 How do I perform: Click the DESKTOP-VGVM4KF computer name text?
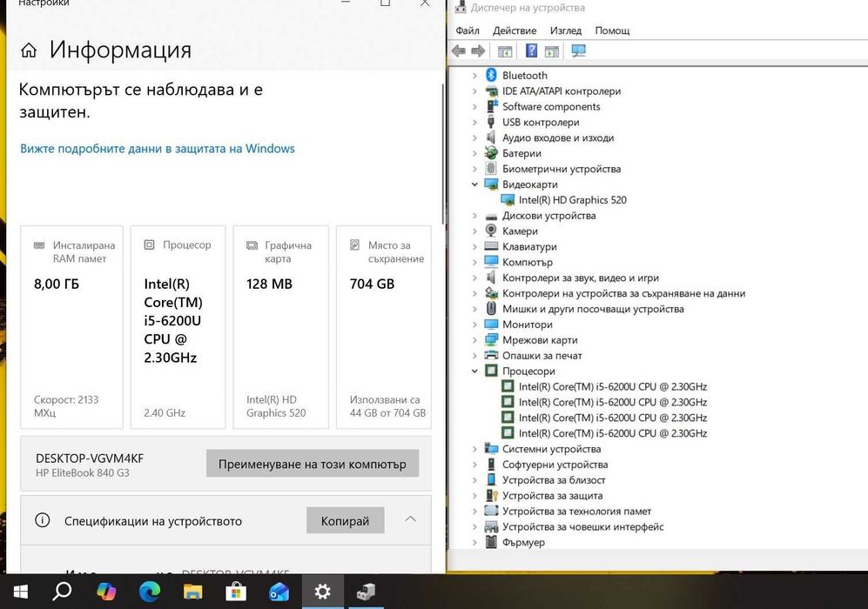point(90,458)
